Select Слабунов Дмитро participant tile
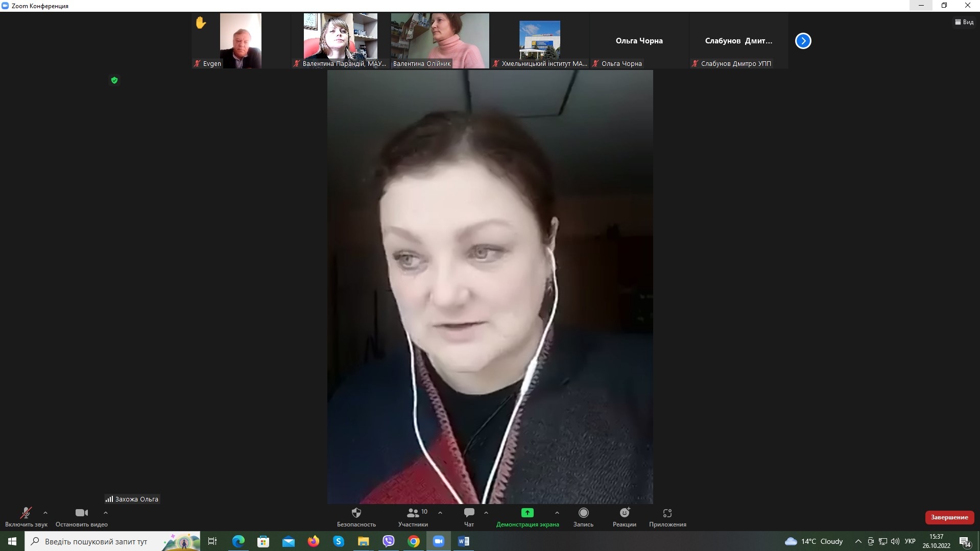This screenshot has width=980, height=551. 738,41
